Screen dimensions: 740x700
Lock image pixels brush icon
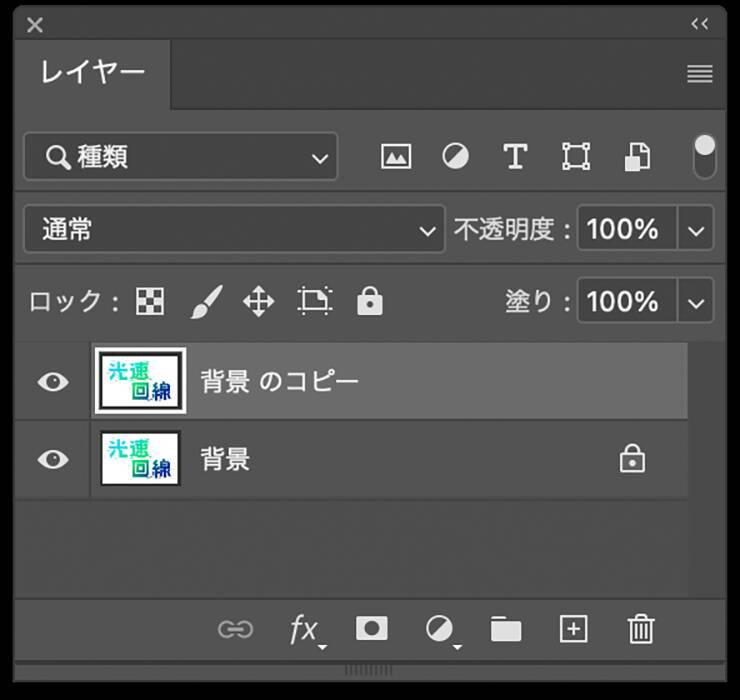click(x=205, y=301)
